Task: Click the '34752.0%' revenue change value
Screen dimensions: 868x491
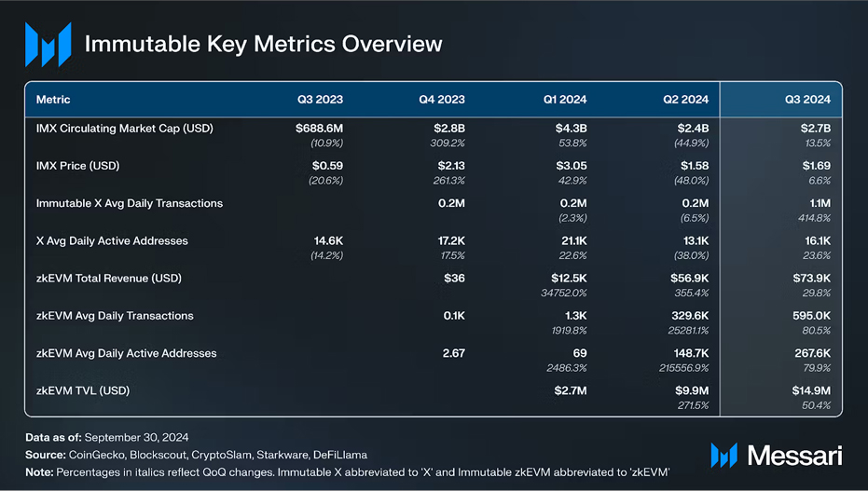Action: point(563,293)
